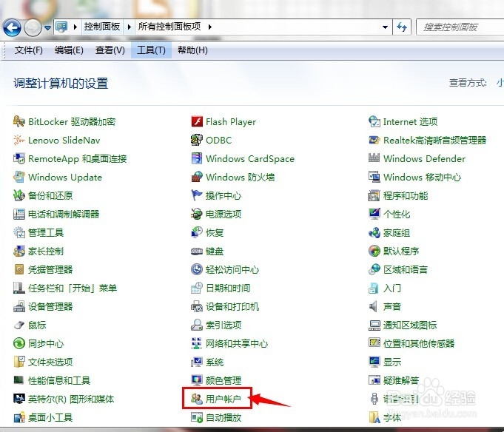Open 凭据管理器 link
The width and height of the screenshot is (504, 432).
(x=50, y=269)
